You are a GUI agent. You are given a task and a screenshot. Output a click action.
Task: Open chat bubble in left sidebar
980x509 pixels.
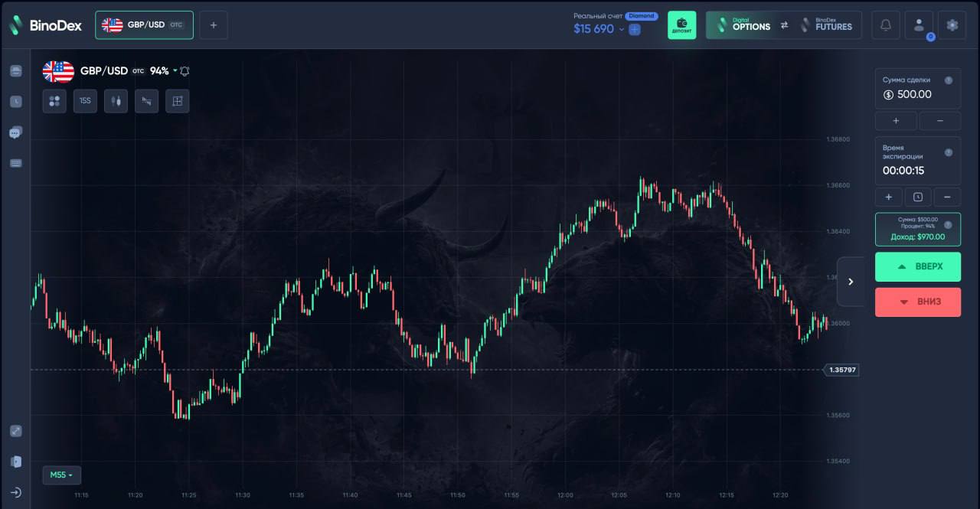pyautogui.click(x=16, y=132)
